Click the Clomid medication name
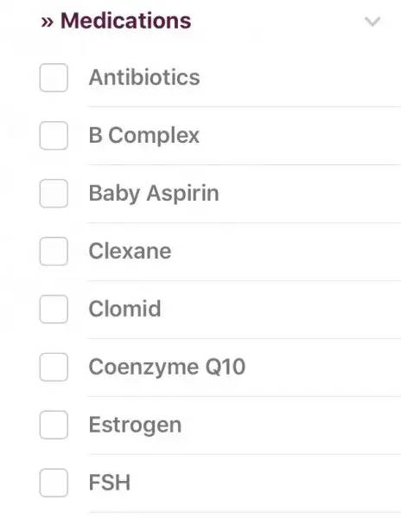The width and height of the screenshot is (420, 519). pos(124,309)
